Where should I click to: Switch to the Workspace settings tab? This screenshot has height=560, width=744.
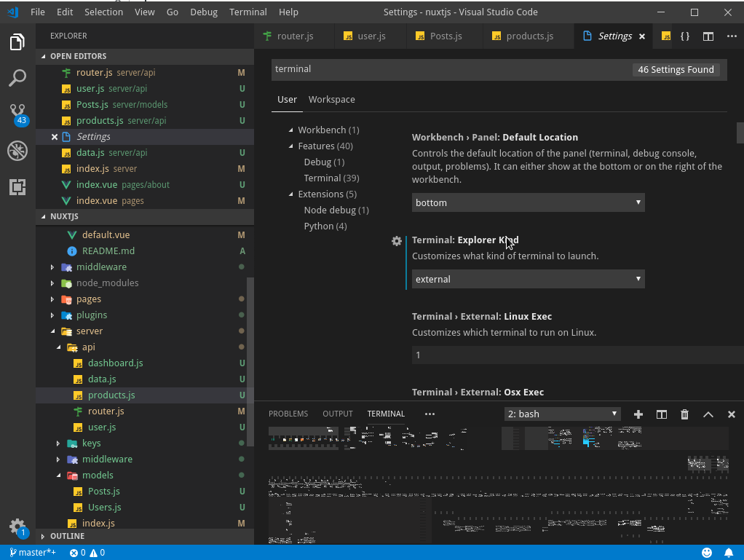coord(332,100)
